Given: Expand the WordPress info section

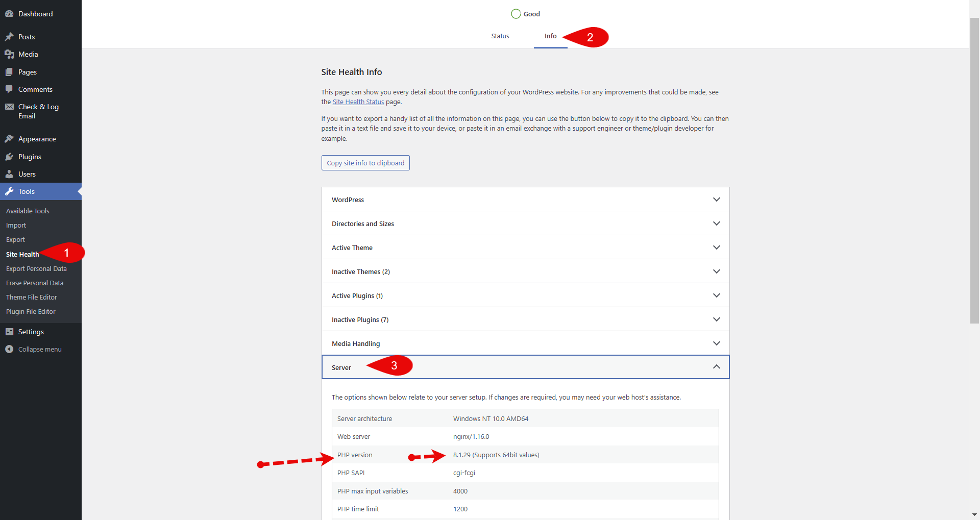Looking at the screenshot, I should click(525, 200).
